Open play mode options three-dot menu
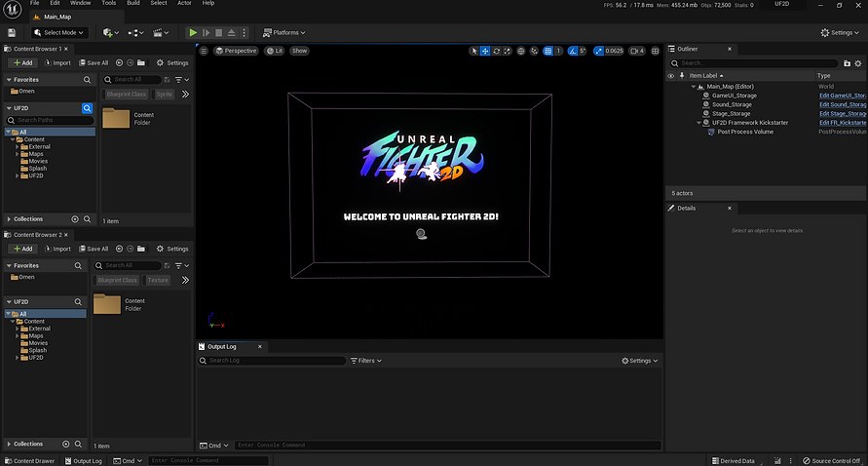The image size is (868, 466). point(245,33)
